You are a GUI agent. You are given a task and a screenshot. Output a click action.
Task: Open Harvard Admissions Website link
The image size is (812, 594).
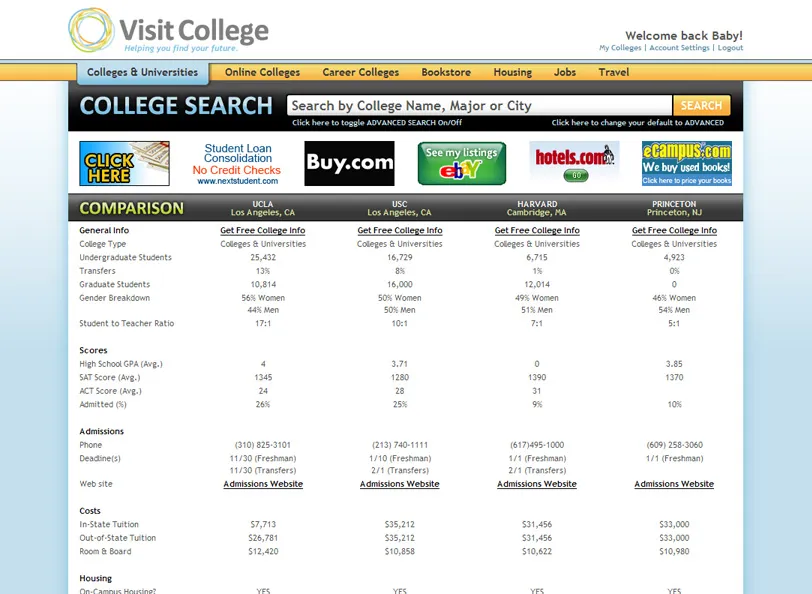click(537, 484)
